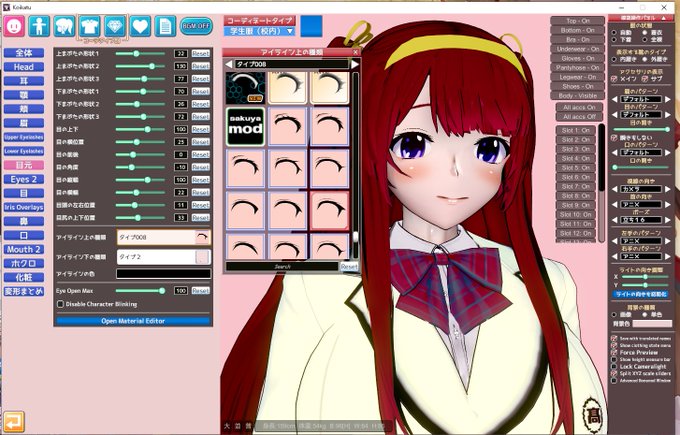680x435 pixels.
Task: Open the 背景色 background color swatch
Action: (652, 324)
